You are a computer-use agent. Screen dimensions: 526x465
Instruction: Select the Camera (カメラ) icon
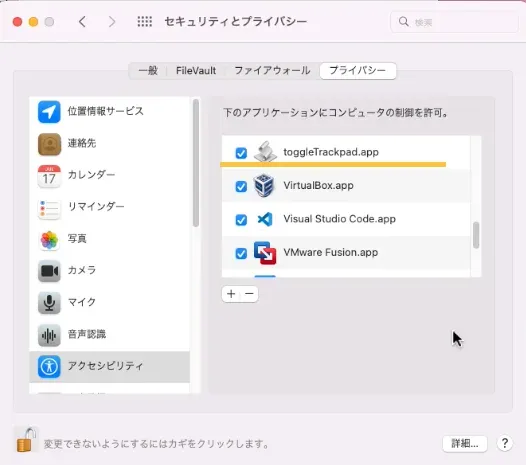click(49, 271)
